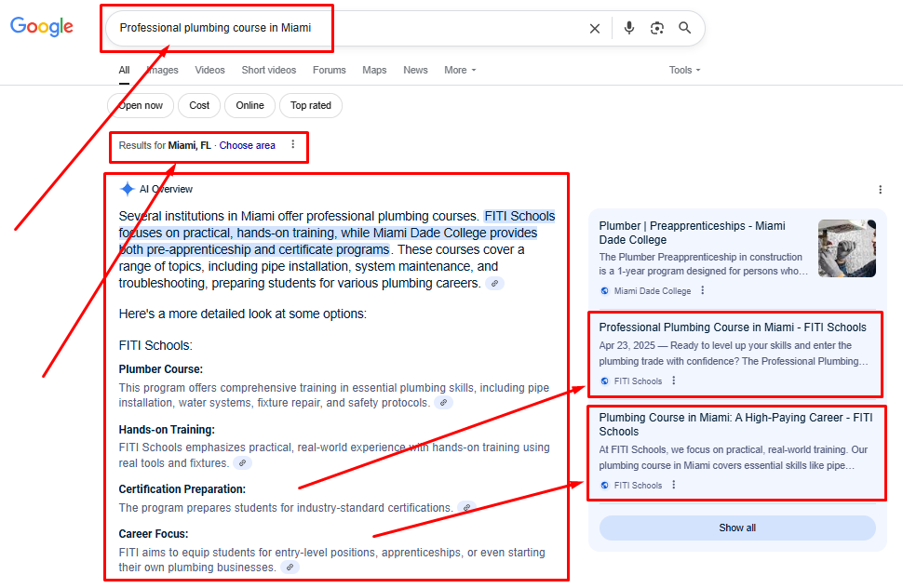Apply the Online filter chip
The image size is (903, 588).
tap(249, 105)
